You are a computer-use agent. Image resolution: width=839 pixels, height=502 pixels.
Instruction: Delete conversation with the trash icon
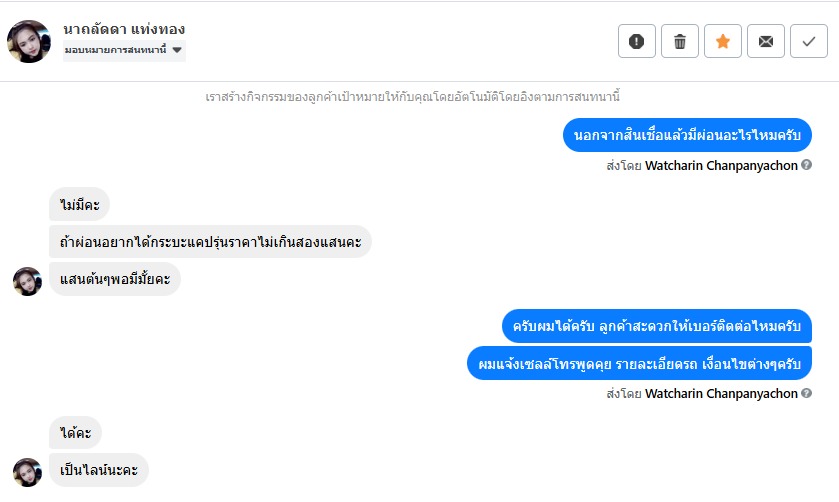click(x=680, y=41)
